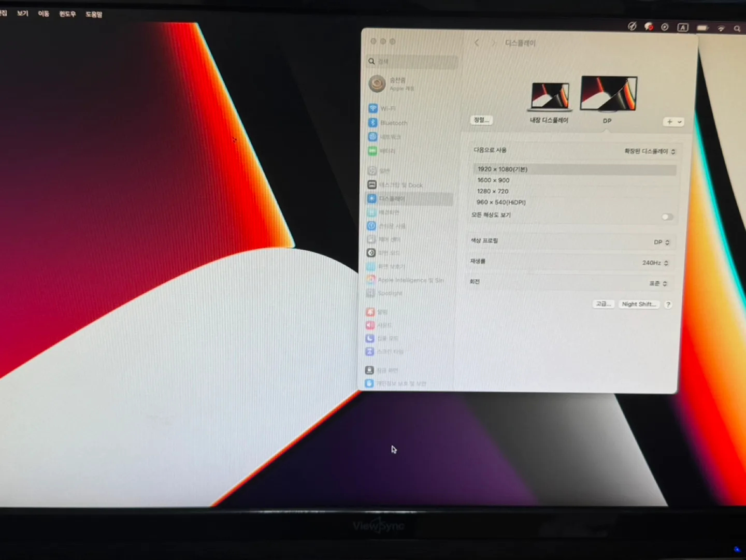Toggle the 모든 해상도 보기 switch
Image resolution: width=746 pixels, height=560 pixels.
667,217
